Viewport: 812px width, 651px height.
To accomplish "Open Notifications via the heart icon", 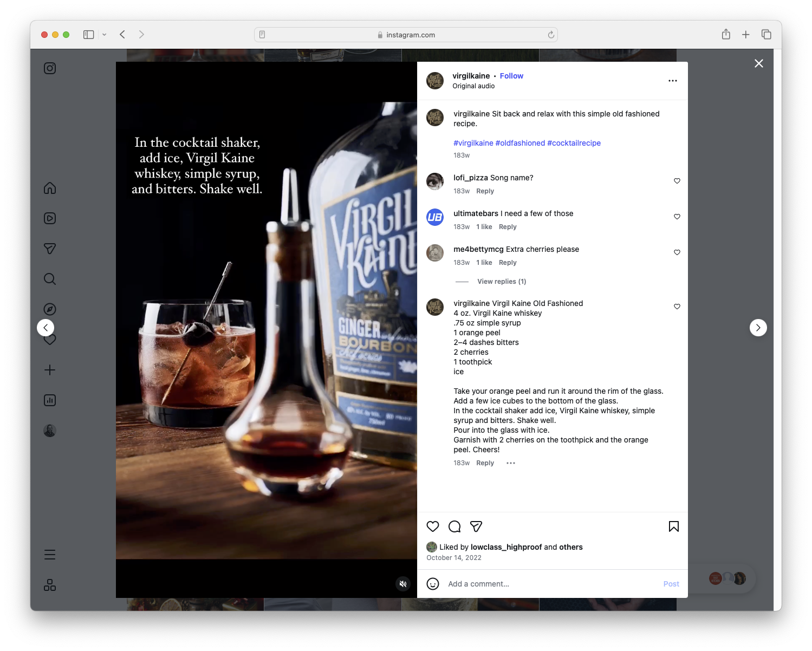I will pyautogui.click(x=49, y=340).
